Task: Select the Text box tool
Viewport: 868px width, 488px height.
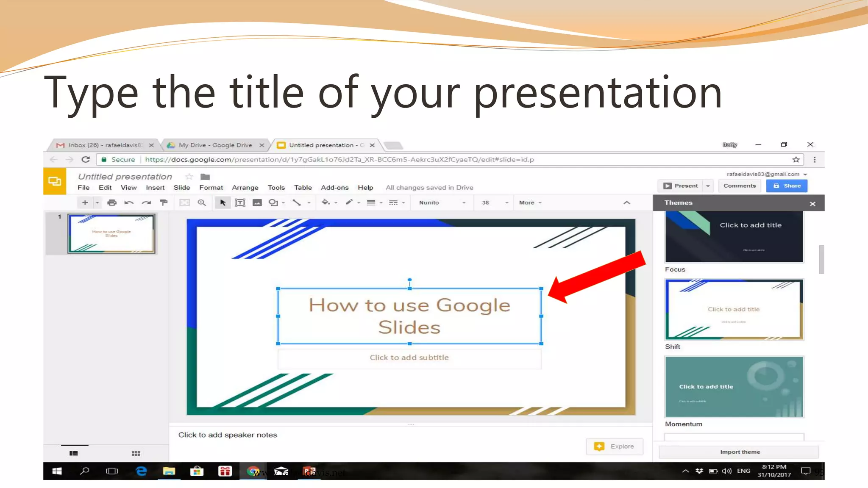Action: click(240, 202)
